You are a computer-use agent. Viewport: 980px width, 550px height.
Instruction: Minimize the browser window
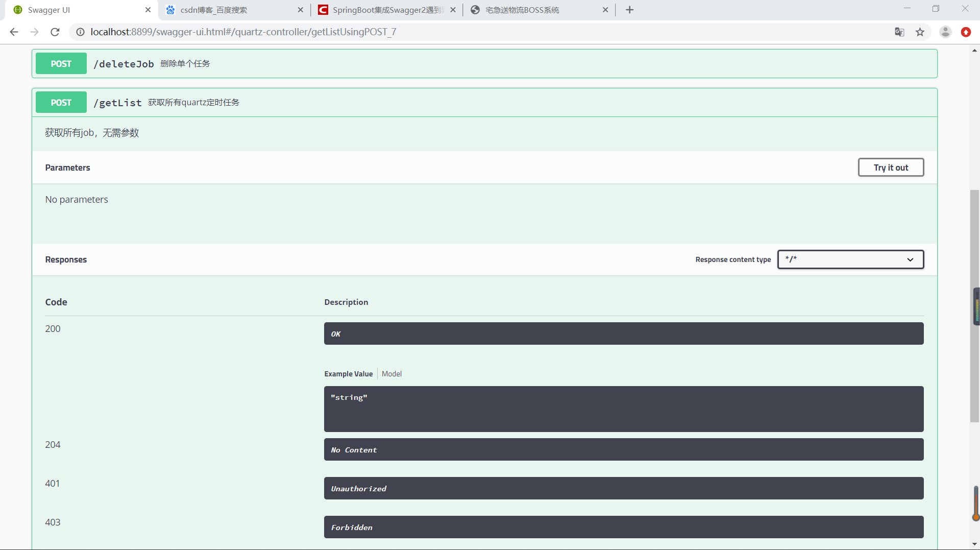[907, 9]
